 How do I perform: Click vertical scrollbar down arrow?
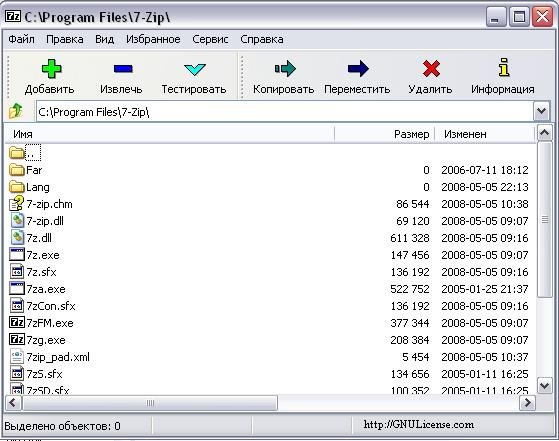545,386
